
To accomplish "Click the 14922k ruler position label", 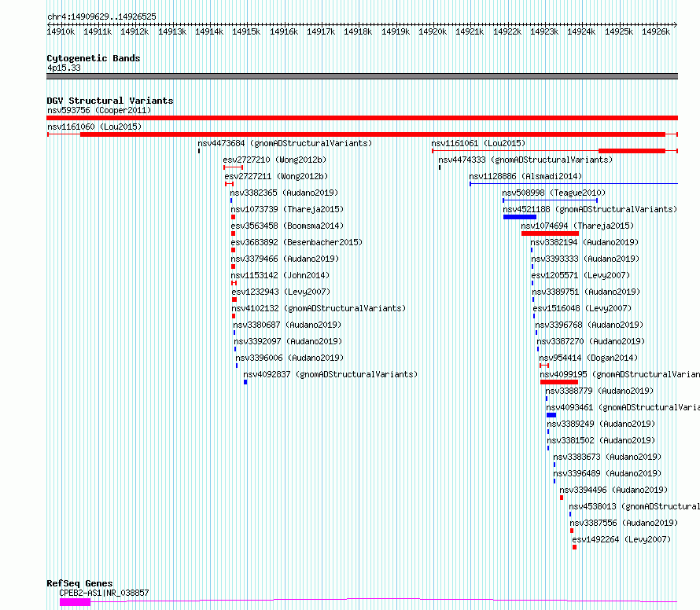I will pos(507,31).
